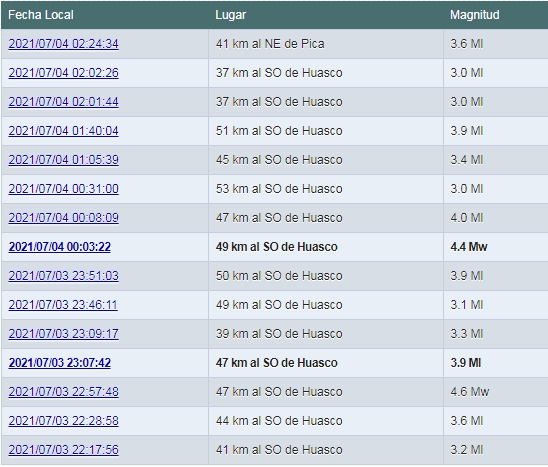Open the 2021/07/04 00:31:00 report link
This screenshot has width=548, height=467.
tap(63, 189)
